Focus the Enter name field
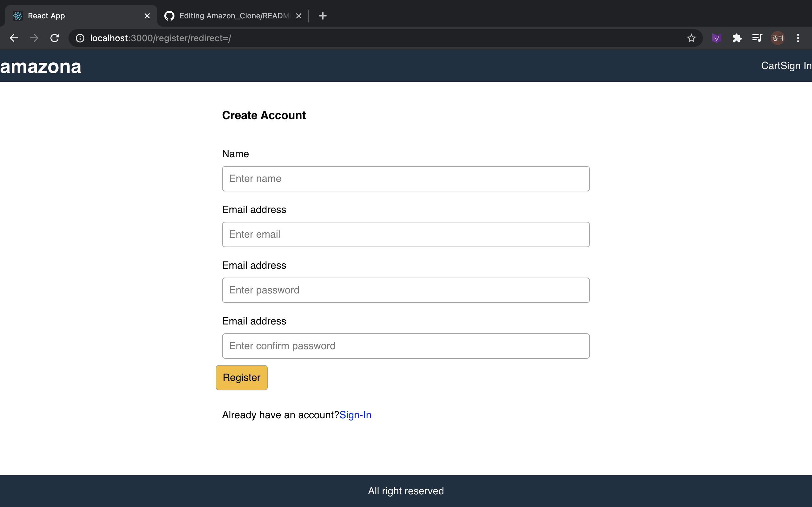 click(x=406, y=179)
